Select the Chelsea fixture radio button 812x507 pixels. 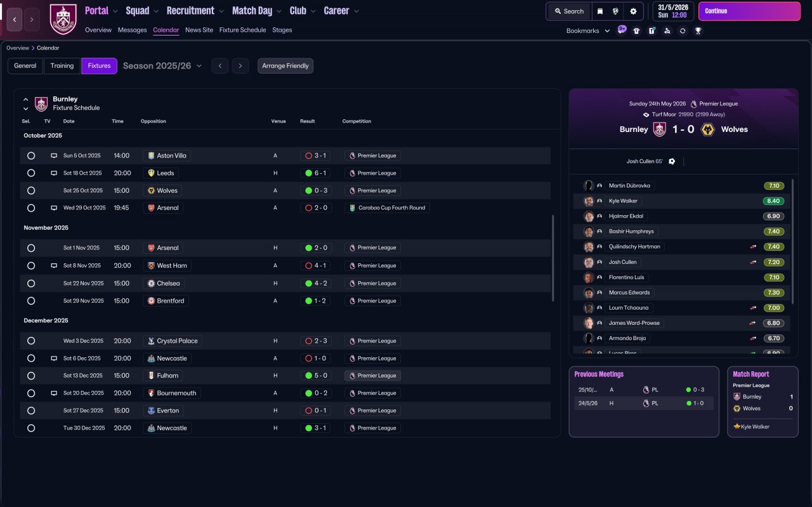point(31,284)
